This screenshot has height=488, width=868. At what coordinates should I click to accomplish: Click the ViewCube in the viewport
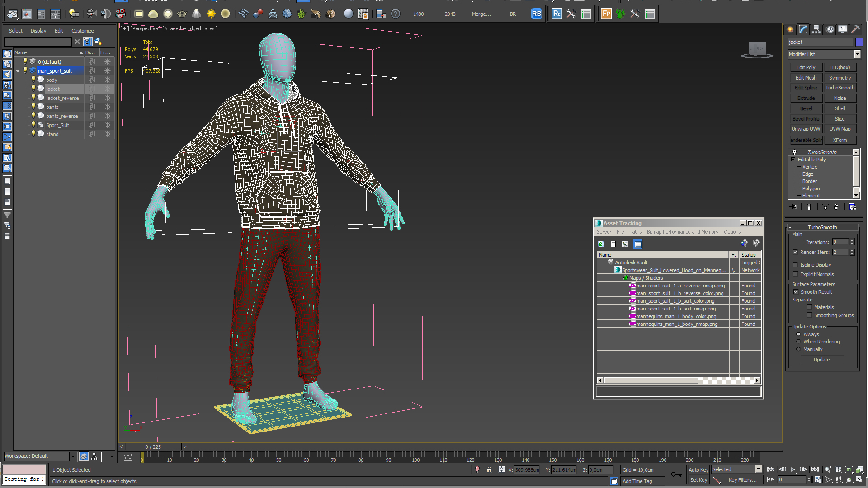click(x=757, y=49)
